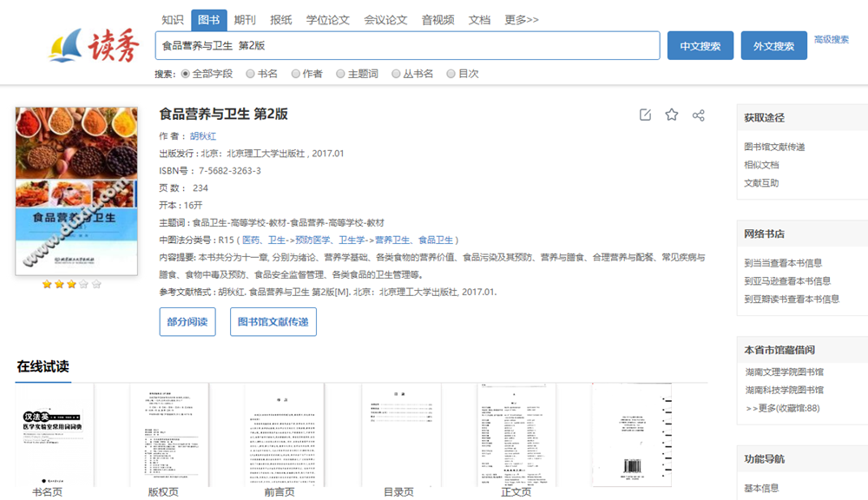Open 湖南科技学院图书馆 link

[x=785, y=391]
